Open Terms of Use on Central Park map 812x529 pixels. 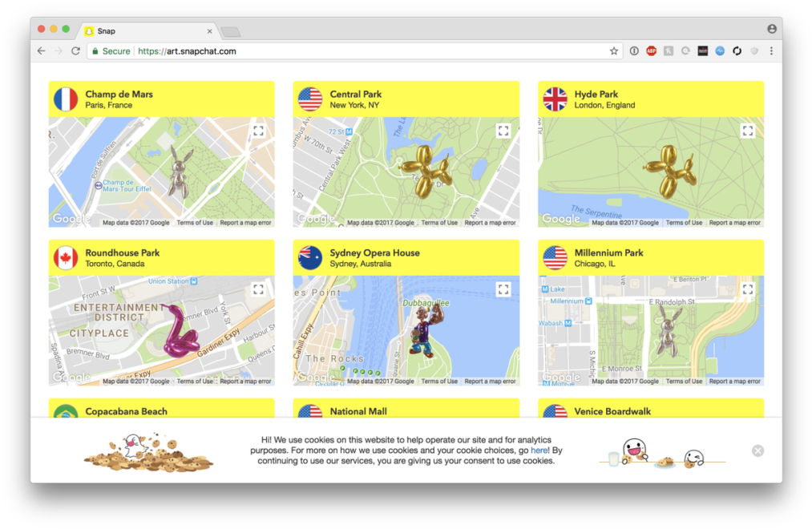tap(439, 223)
